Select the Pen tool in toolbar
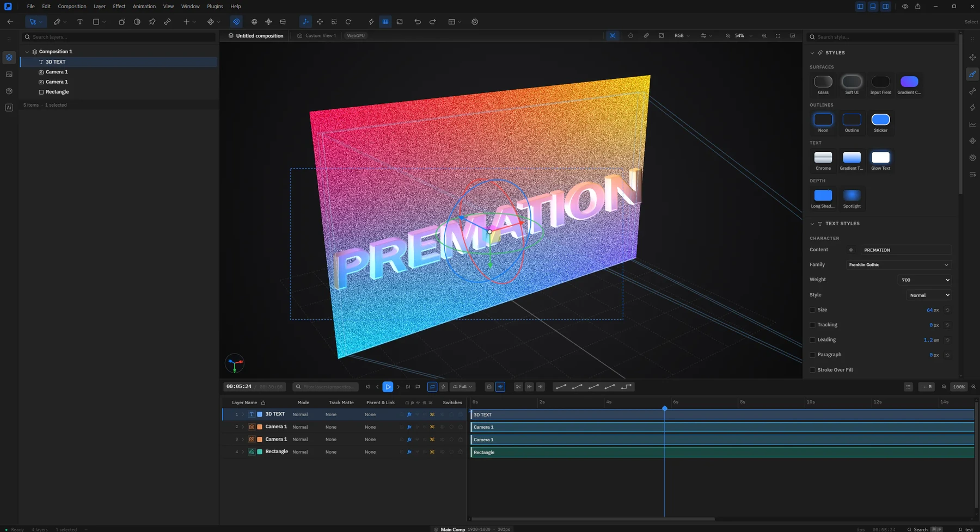980x532 pixels. point(57,22)
